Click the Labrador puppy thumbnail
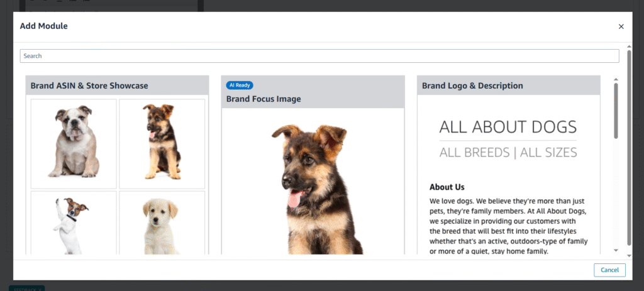The height and width of the screenshot is (291, 644). tap(162, 223)
